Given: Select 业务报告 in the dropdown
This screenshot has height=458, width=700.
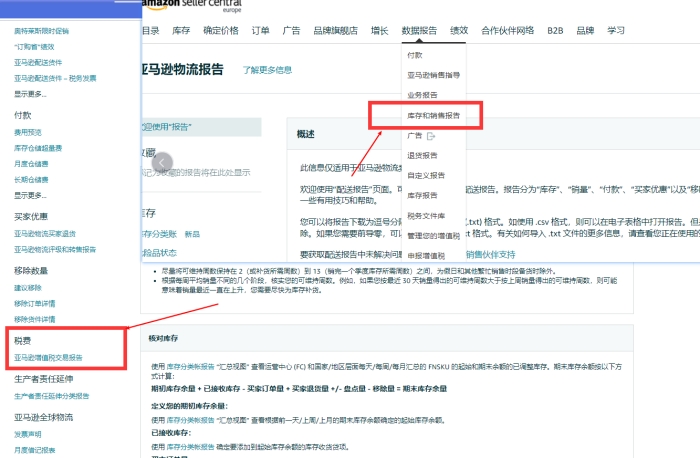Looking at the screenshot, I should [x=422, y=95].
